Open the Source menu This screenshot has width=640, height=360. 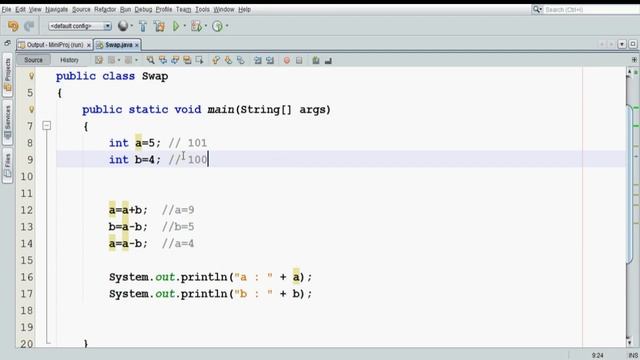point(81,9)
